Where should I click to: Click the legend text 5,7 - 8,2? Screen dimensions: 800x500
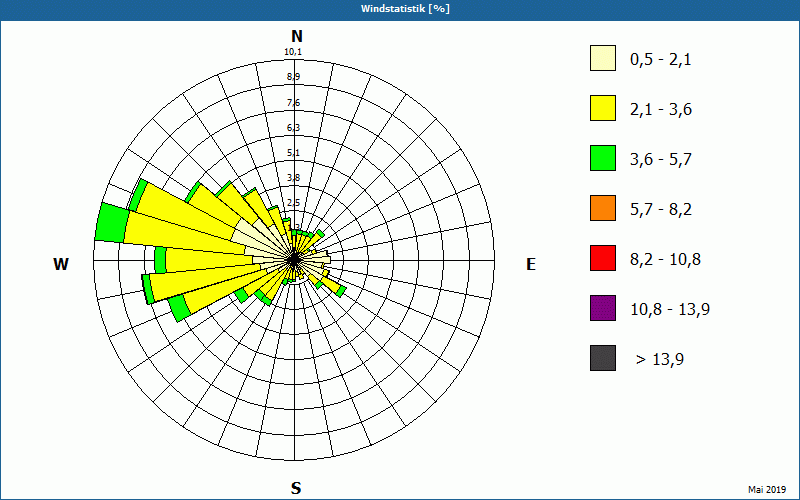[x=661, y=210]
